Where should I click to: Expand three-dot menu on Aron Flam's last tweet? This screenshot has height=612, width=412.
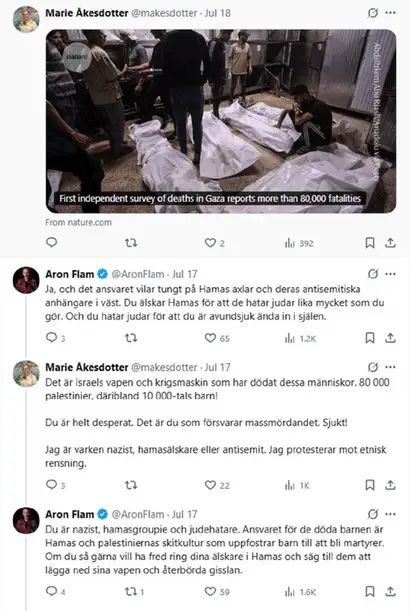[391, 514]
